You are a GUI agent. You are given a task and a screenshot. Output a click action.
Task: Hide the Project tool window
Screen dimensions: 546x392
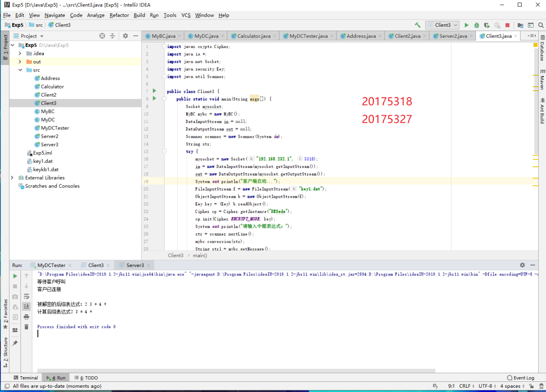click(136, 36)
